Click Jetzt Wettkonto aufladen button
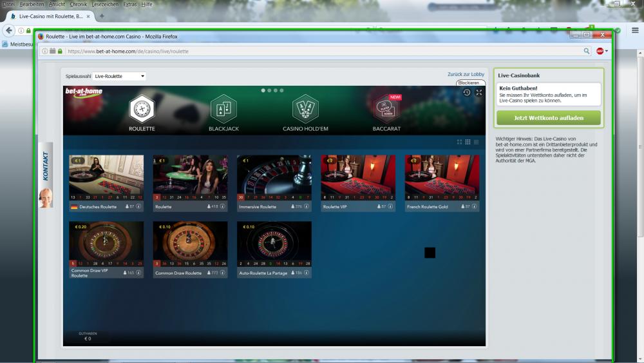This screenshot has width=644, height=363. point(548,118)
